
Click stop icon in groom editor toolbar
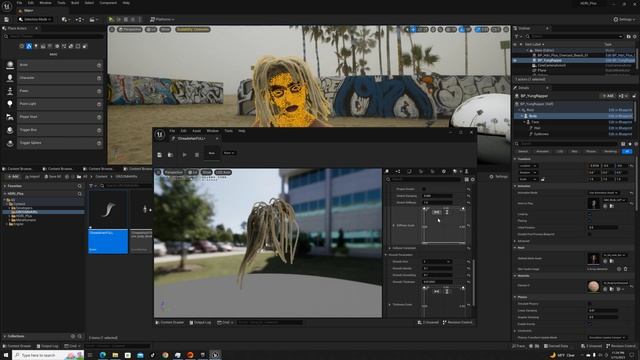(197, 155)
